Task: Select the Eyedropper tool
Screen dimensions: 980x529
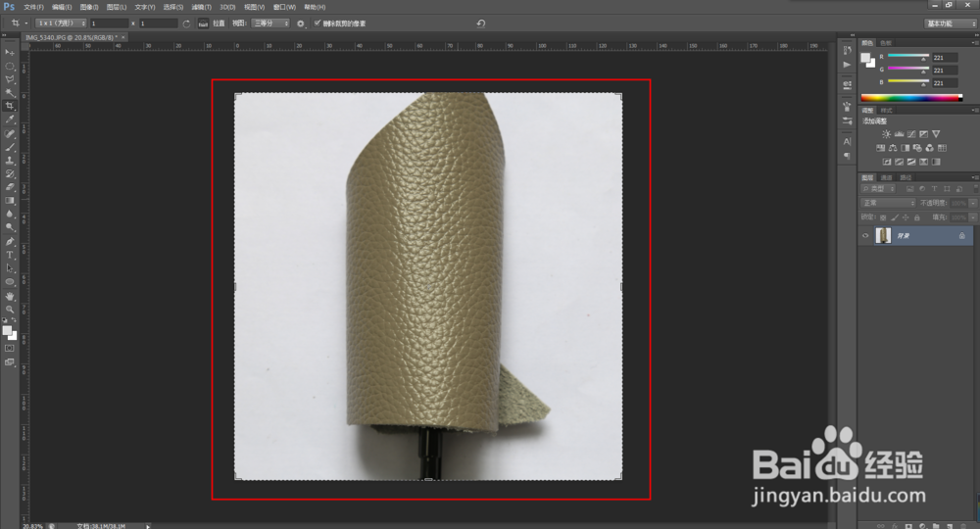Action: (x=10, y=120)
